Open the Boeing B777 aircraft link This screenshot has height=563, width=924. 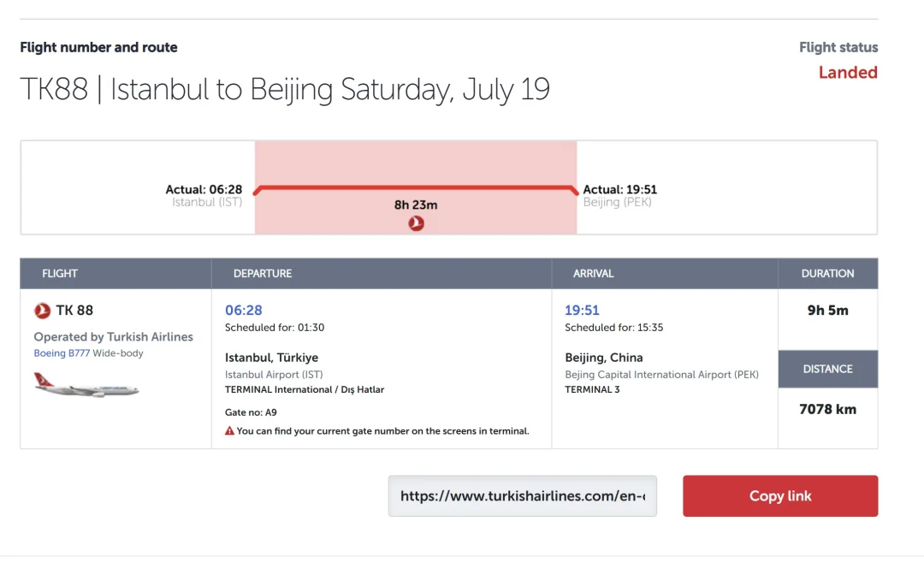[62, 353]
